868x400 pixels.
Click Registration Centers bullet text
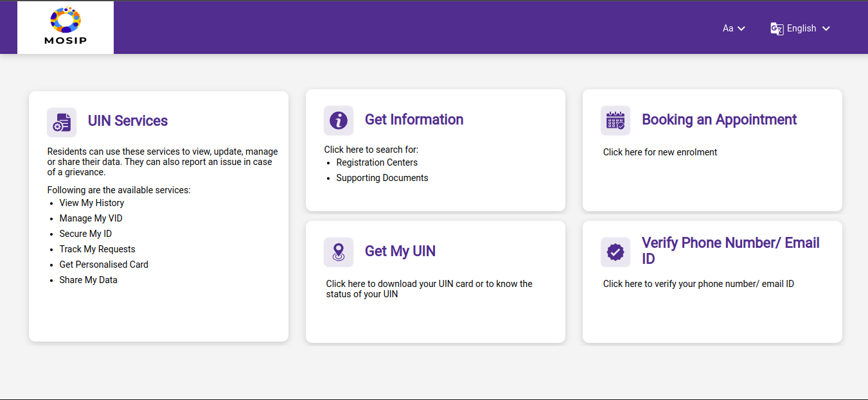click(x=376, y=162)
